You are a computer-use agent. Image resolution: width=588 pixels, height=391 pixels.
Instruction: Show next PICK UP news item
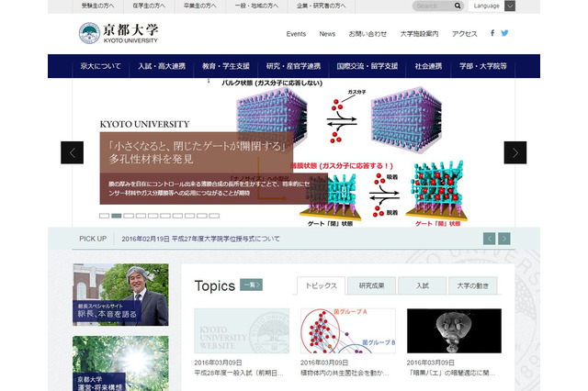[504, 239]
